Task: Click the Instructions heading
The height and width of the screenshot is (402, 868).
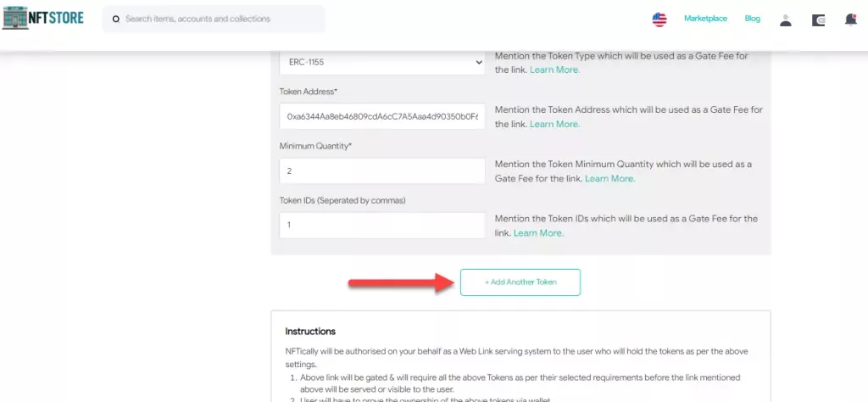Action: [310, 332]
